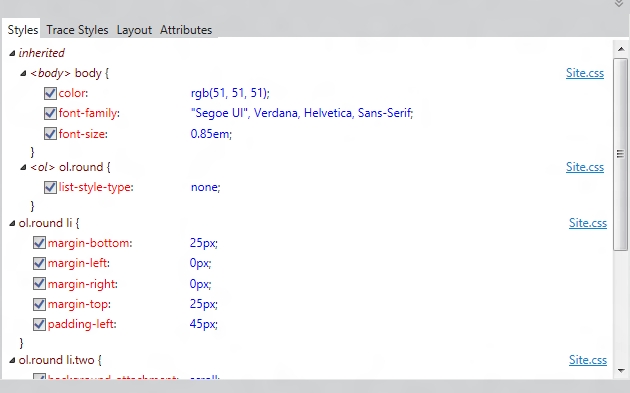
Task: Collapse the <ol> ol.round rule
Action: coord(23,167)
